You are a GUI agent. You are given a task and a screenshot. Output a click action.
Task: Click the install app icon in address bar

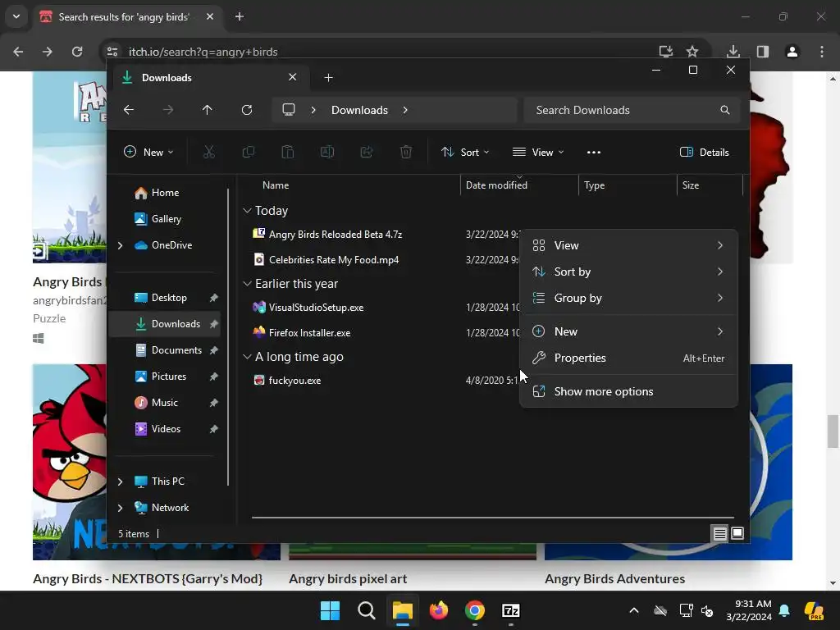click(666, 52)
